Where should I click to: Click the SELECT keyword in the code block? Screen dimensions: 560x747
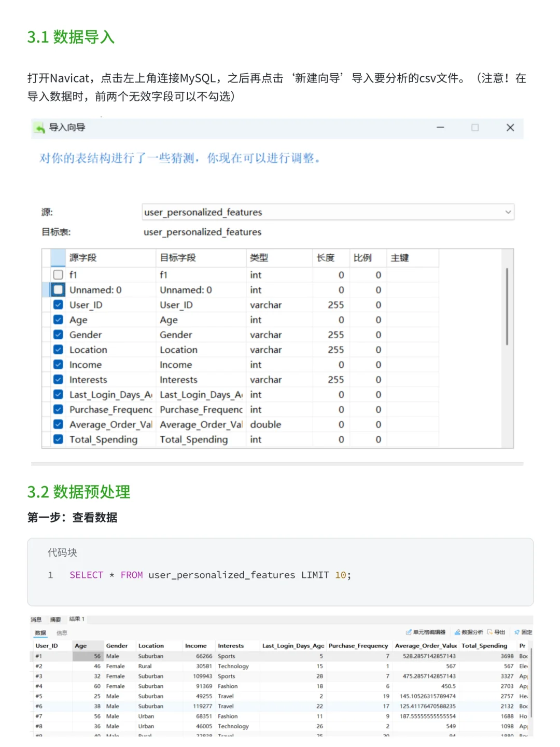[86, 575]
